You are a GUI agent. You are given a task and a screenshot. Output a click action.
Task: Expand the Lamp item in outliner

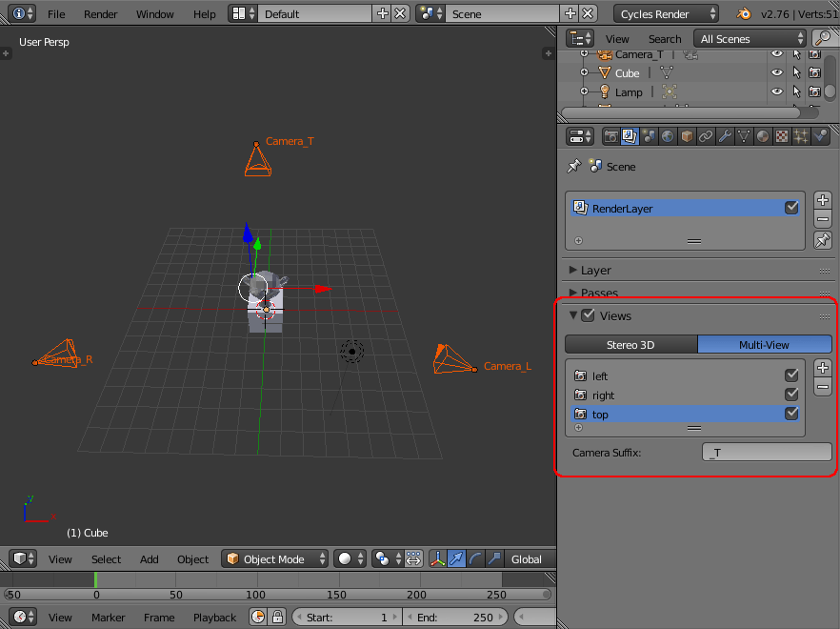tap(584, 91)
